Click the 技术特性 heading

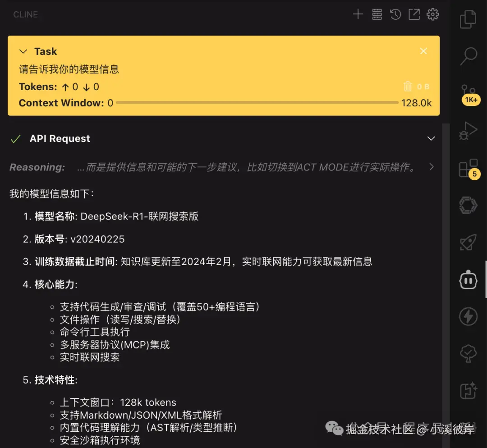(x=56, y=379)
